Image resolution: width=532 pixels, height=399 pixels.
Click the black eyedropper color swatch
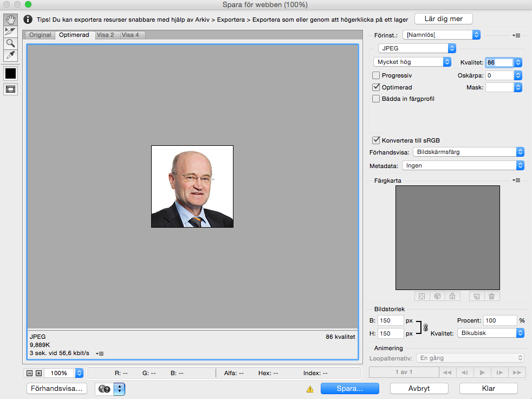coord(10,73)
